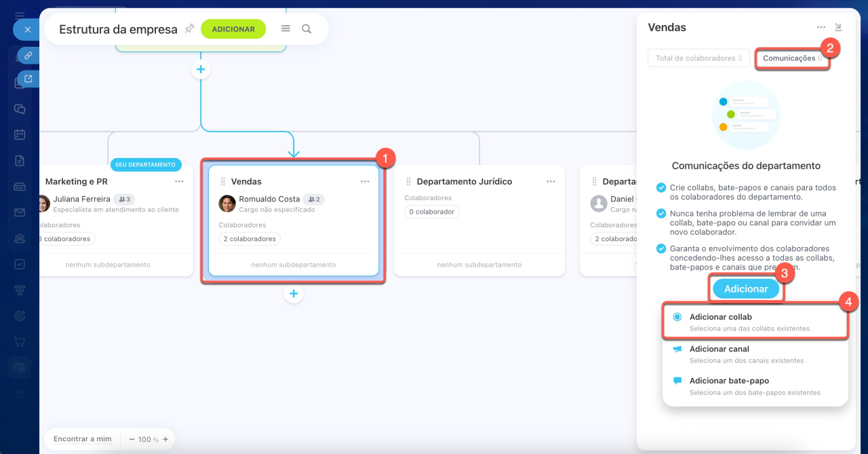Close the slider with the X button
Screen dimensions: 868x454
[26, 30]
